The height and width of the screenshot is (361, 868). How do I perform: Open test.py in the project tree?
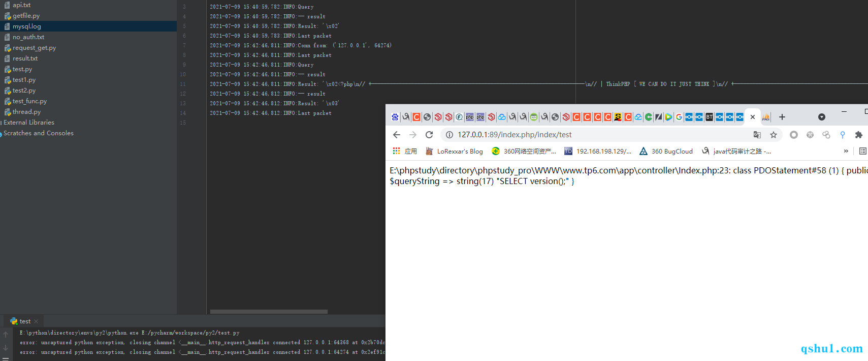click(x=22, y=69)
